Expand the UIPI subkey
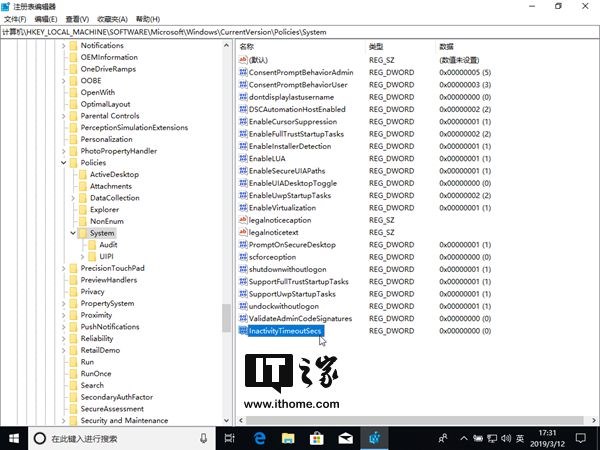Image resolution: width=600 pixels, height=450 pixels. click(82, 257)
